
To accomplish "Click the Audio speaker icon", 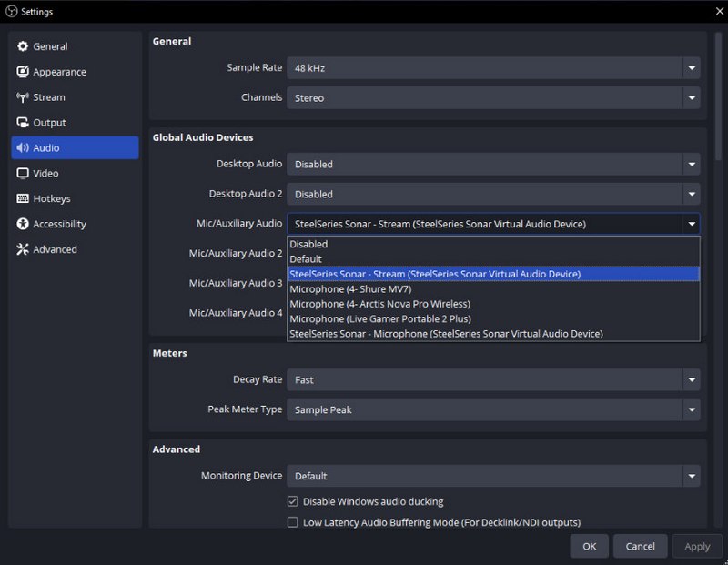I will click(x=22, y=147).
